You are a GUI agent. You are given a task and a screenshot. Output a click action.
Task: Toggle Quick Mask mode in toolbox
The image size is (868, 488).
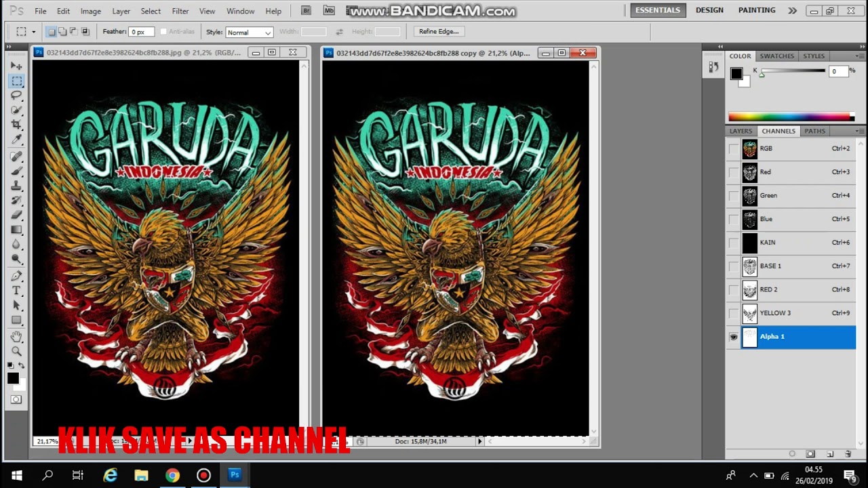tap(16, 399)
